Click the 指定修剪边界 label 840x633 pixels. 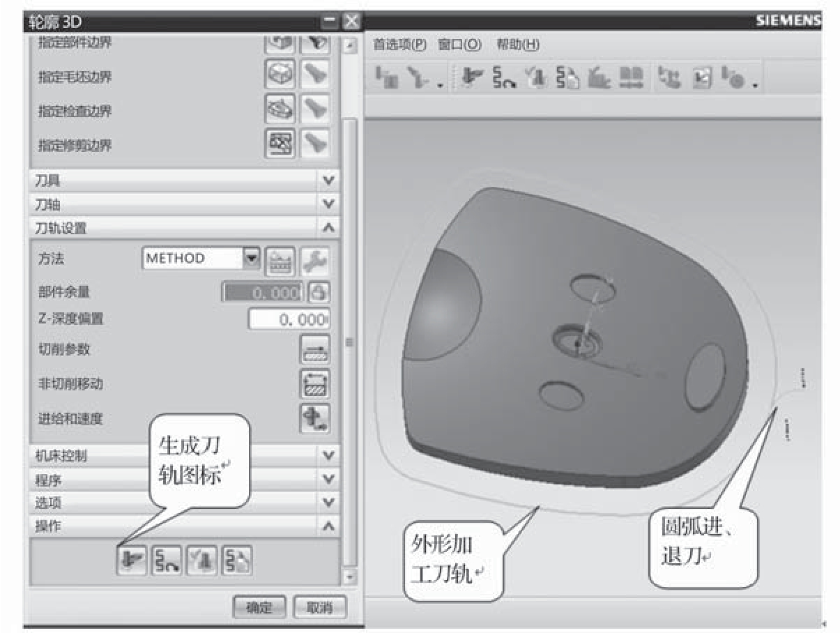pos(75,146)
